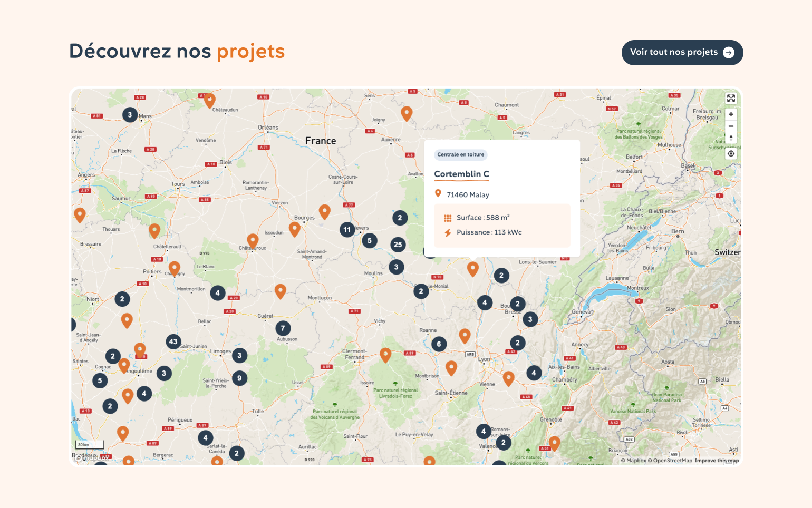Image resolution: width=812 pixels, height=508 pixels.
Task: Open the OpenStreetMap attribution link
Action: click(672, 461)
